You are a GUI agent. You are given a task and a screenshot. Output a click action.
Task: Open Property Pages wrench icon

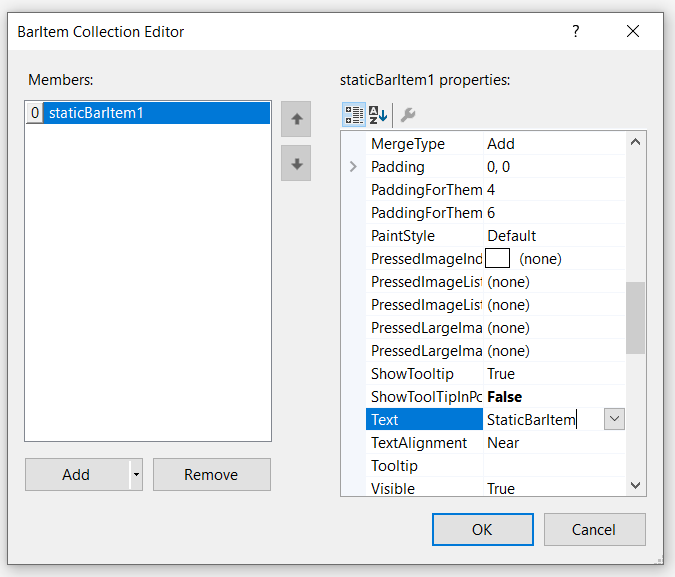coord(408,114)
